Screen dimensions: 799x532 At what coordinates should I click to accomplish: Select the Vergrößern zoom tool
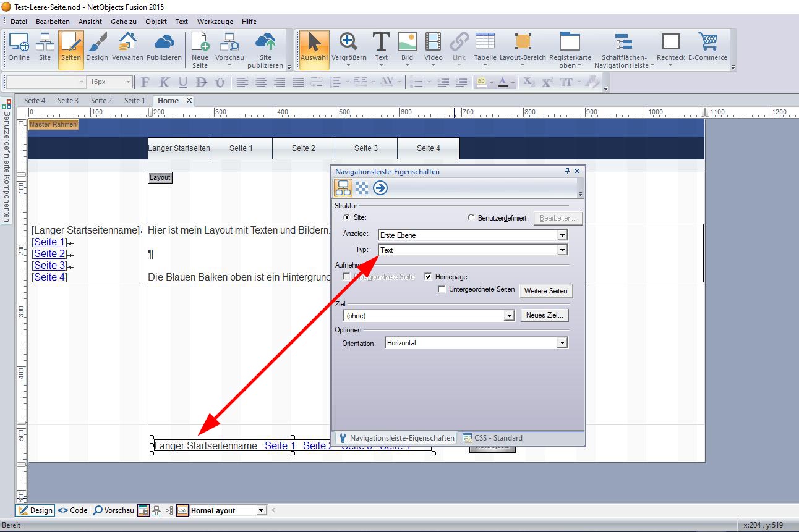click(x=349, y=47)
